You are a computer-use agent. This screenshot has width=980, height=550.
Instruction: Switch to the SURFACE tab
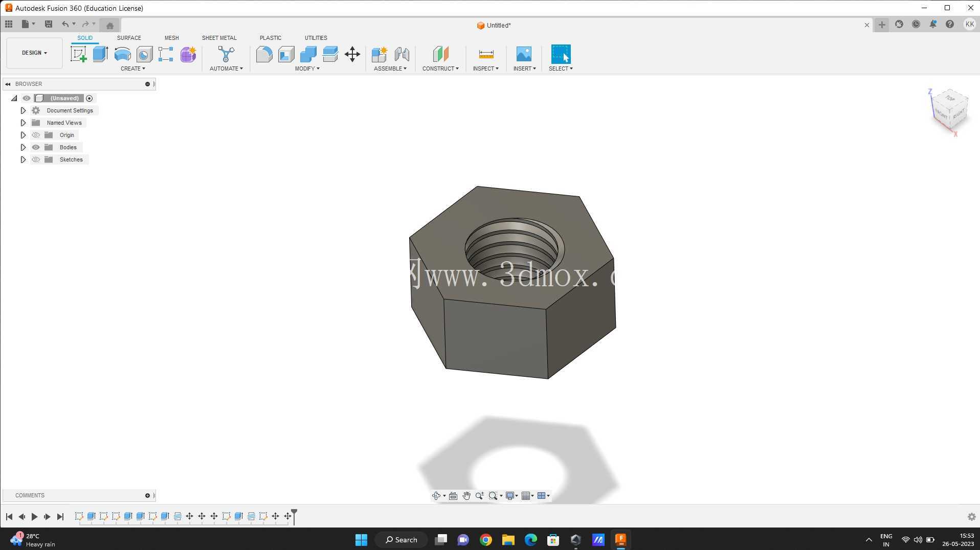(x=129, y=38)
